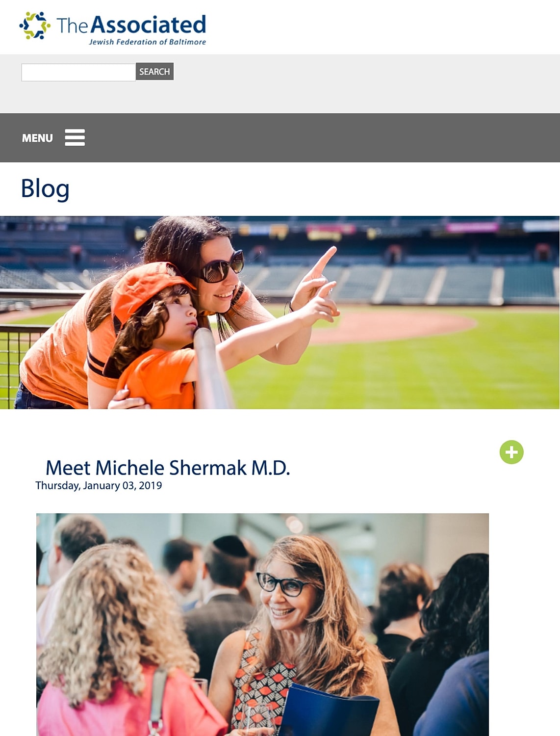Screen dimensions: 560x736
Task: Expand post with green plus icon
Action: pos(511,452)
